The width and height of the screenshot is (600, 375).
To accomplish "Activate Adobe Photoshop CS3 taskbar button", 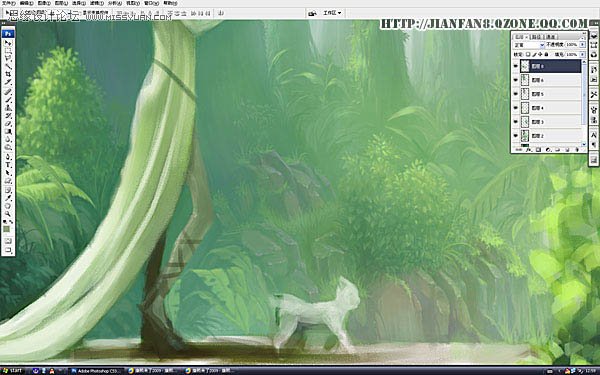I will (97, 371).
